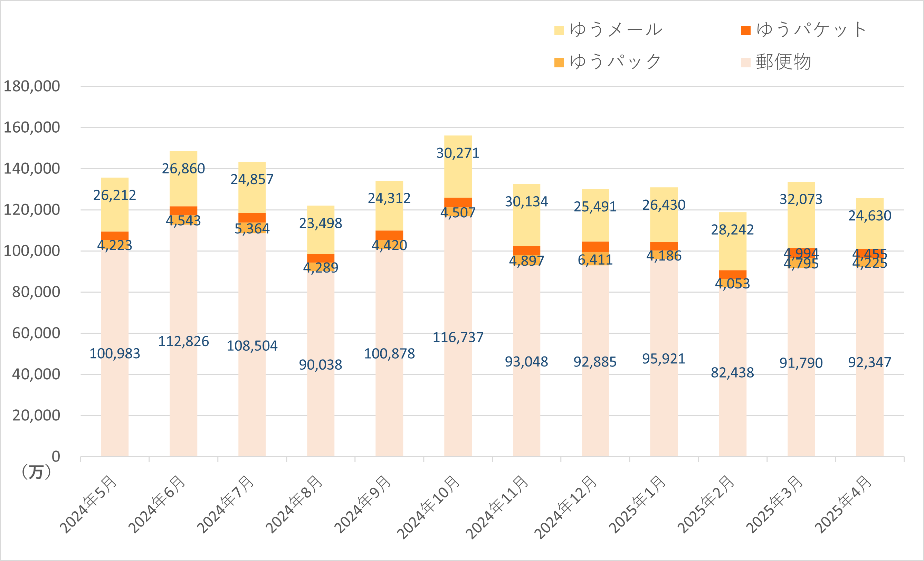Click the (万) unit label

point(36,472)
